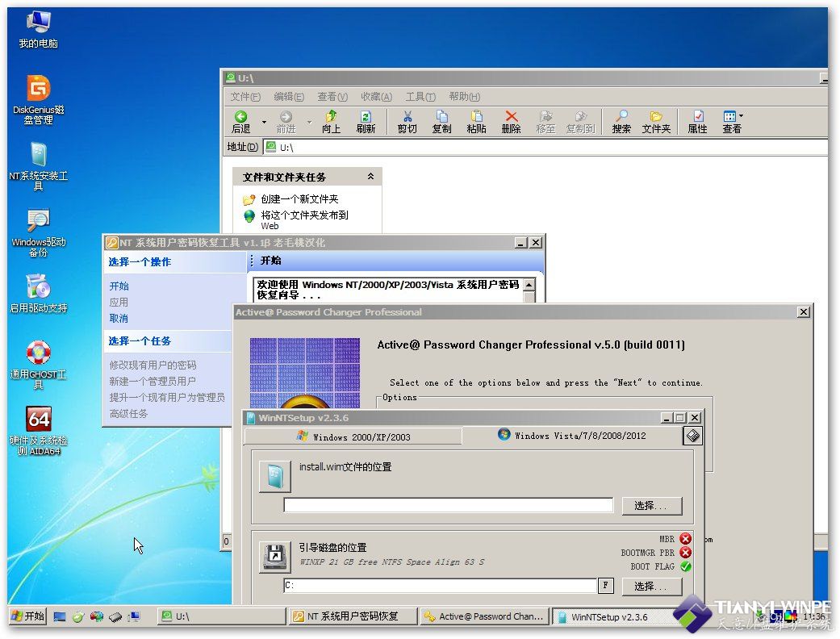Switch to WinNTSetup v2.3.6 taskbar button

coord(616,617)
